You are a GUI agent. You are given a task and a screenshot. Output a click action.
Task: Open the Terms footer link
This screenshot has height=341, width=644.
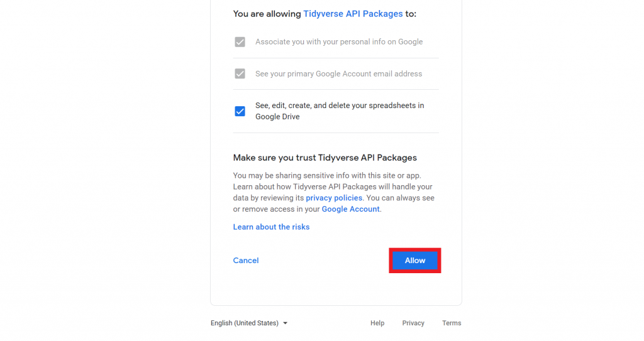[x=452, y=323]
